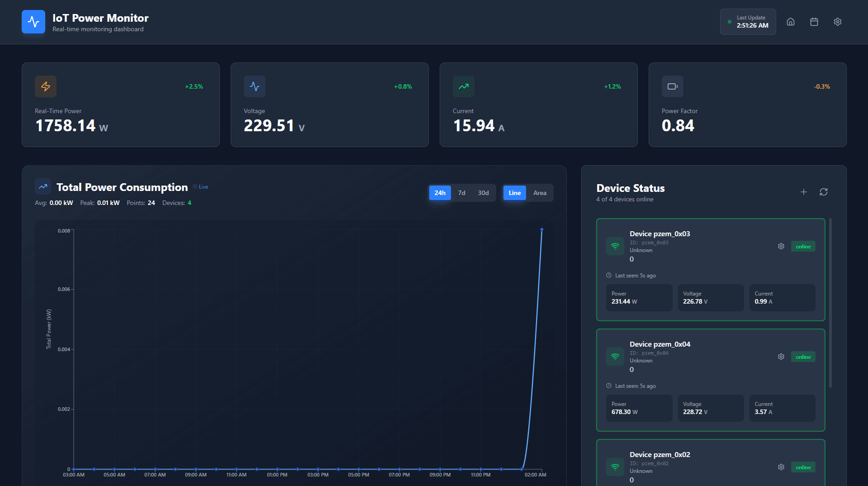The width and height of the screenshot is (868, 486).
Task: Click online status badge of pzem_0x04
Action: 803,357
